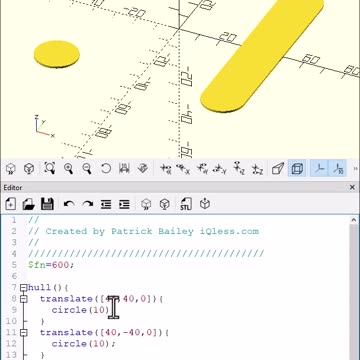Image resolution: width=360 pixels, height=360 pixels.
Task: Export the model as STL
Action: coord(186,204)
